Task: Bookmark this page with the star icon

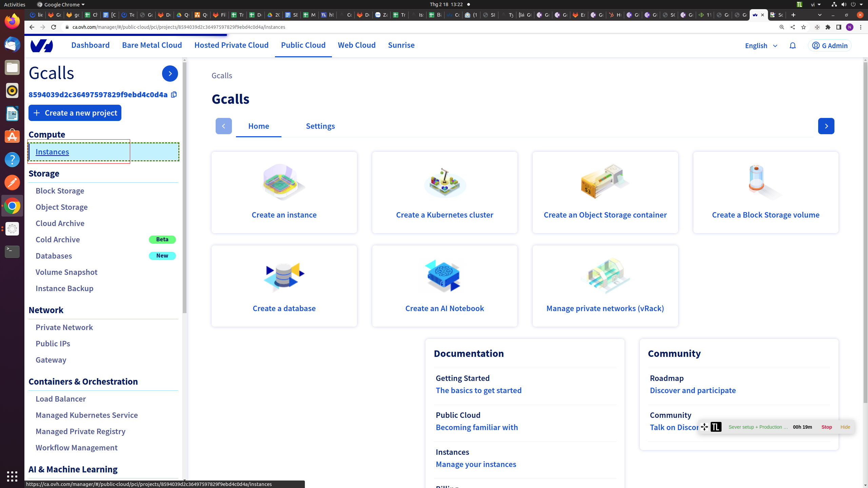Action: (x=803, y=27)
